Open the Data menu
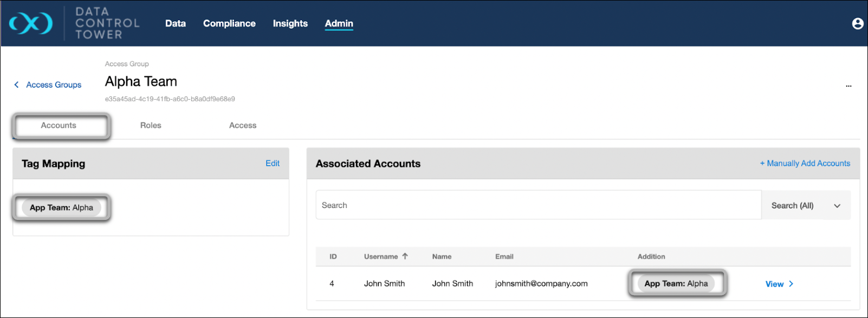The image size is (868, 318). point(175,23)
